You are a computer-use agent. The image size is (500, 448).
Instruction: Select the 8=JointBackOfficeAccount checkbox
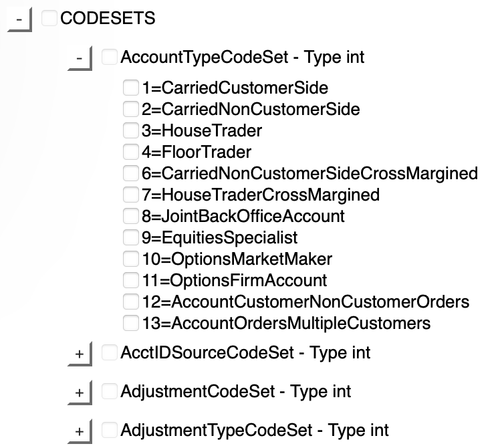pos(131,216)
